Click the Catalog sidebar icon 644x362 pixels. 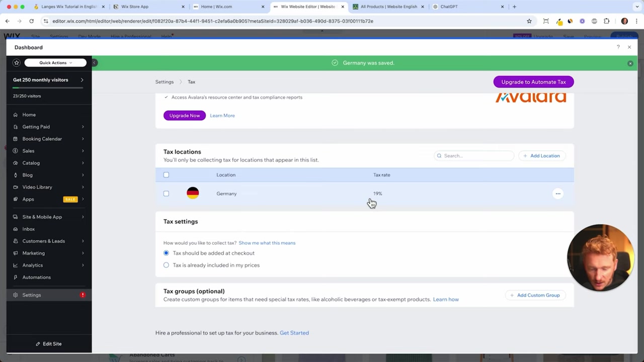(x=16, y=163)
